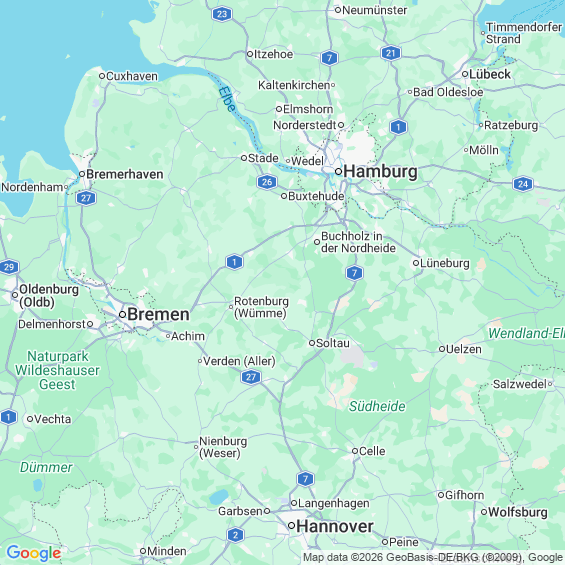Click the A29 highway shield near Oldenburg

coord(9,267)
